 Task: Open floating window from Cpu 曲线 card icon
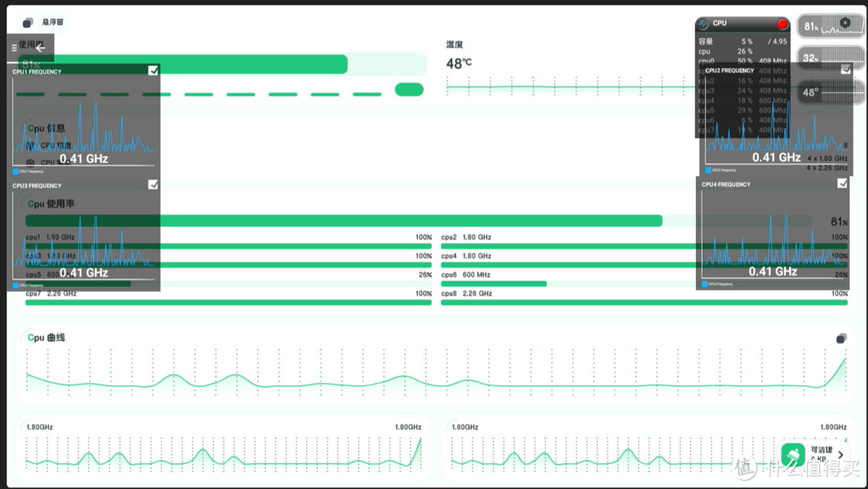pos(841,338)
